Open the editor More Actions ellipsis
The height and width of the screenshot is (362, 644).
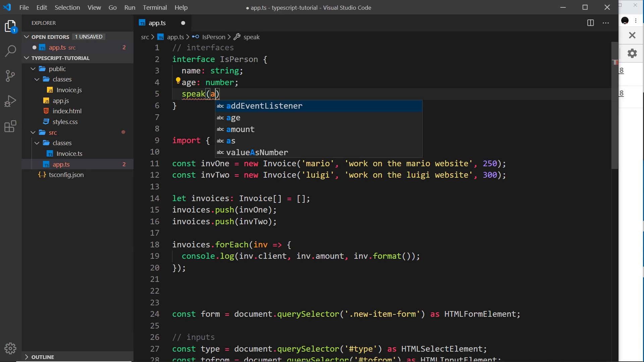[x=606, y=23]
